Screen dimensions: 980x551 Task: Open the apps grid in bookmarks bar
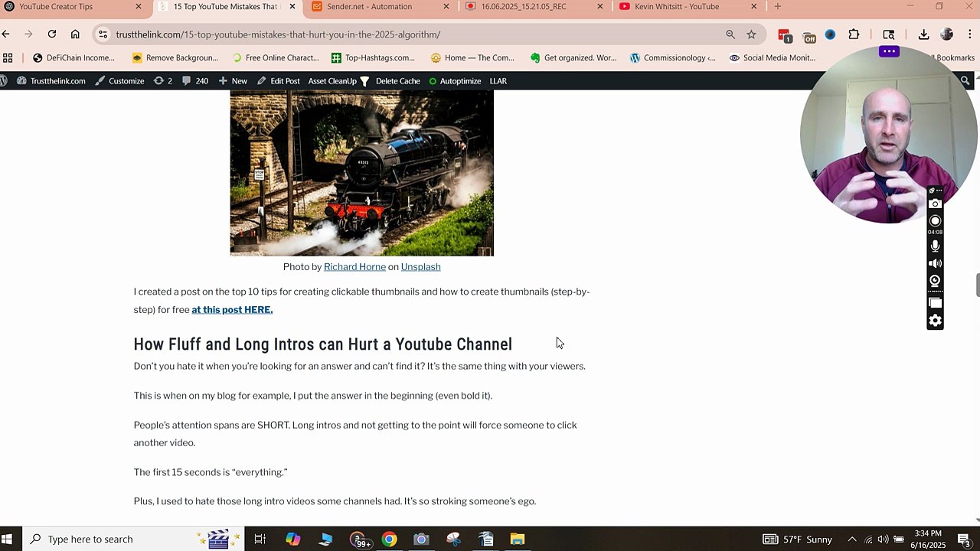click(8, 57)
